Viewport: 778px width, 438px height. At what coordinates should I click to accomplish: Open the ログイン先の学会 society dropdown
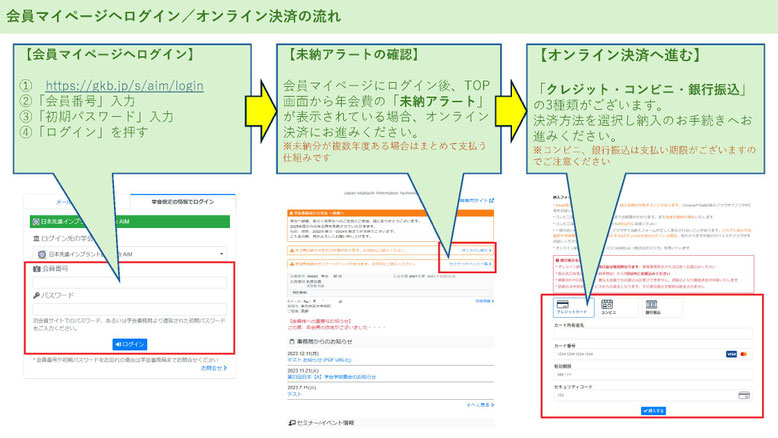(x=130, y=254)
